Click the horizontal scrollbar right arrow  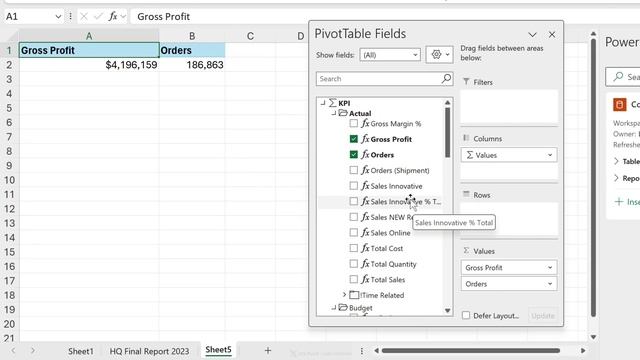[583, 351]
